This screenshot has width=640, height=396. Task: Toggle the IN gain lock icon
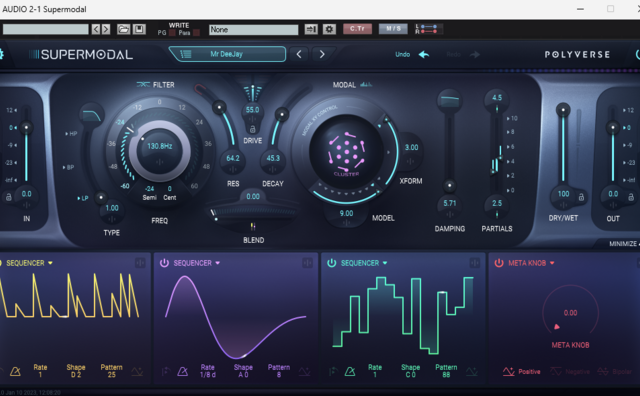point(8,197)
